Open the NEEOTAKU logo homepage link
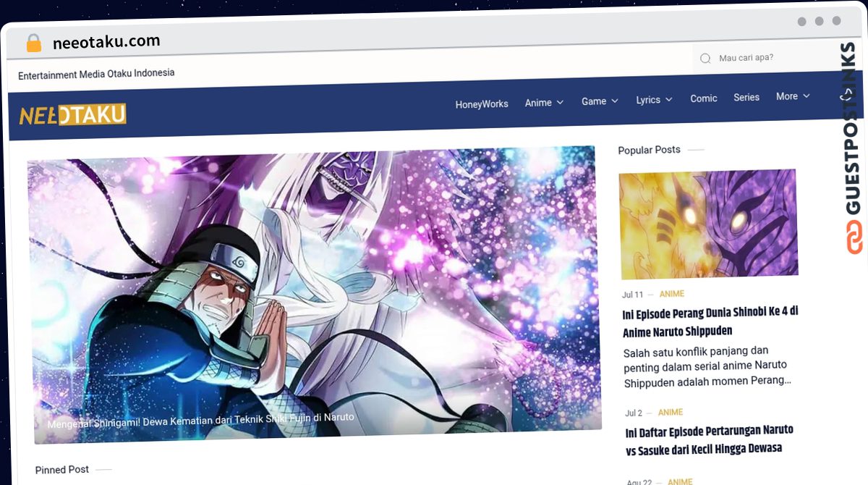The height and width of the screenshot is (485, 868). (x=72, y=115)
